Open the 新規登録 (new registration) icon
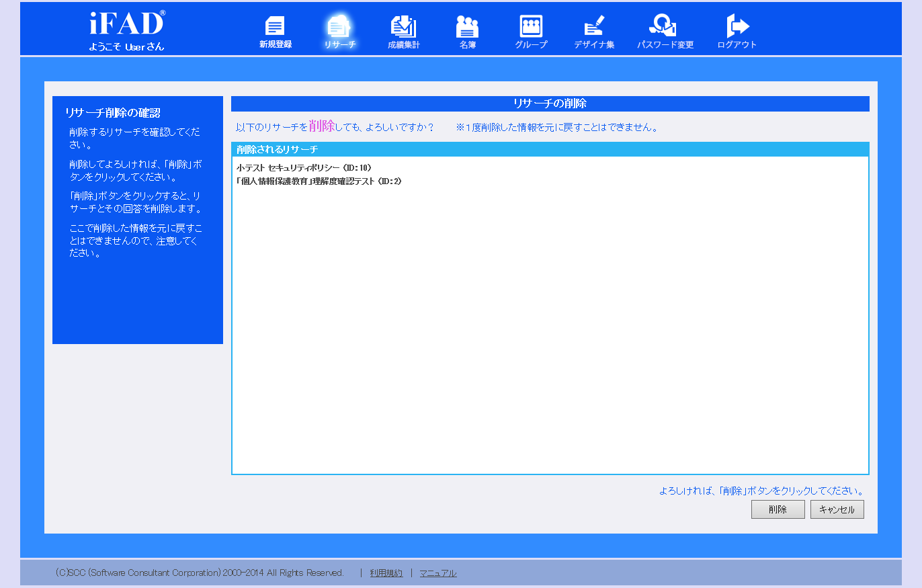The height and width of the screenshot is (588, 922). (275, 32)
